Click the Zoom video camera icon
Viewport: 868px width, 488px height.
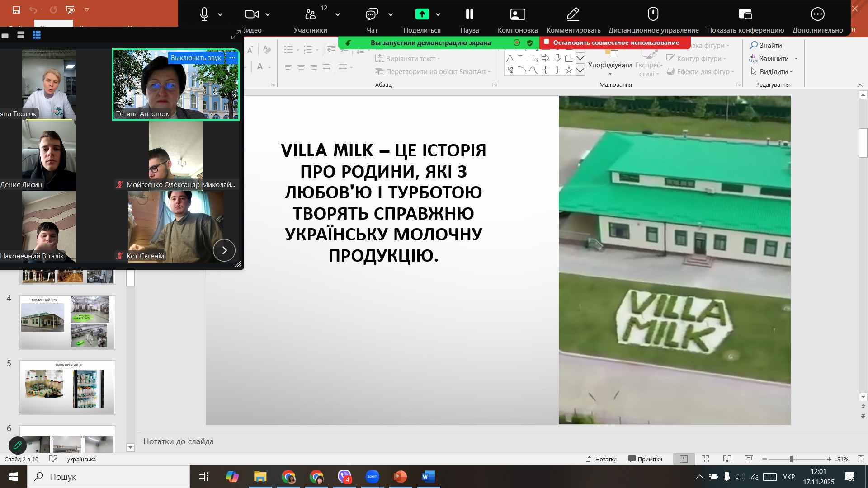(251, 14)
